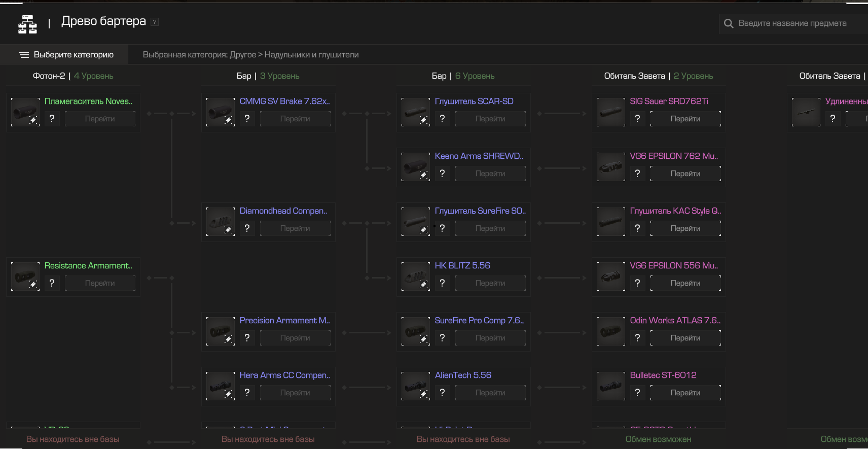Select the CMMG SV Brake item thumbnail
The image size is (868, 449).
pyautogui.click(x=221, y=112)
